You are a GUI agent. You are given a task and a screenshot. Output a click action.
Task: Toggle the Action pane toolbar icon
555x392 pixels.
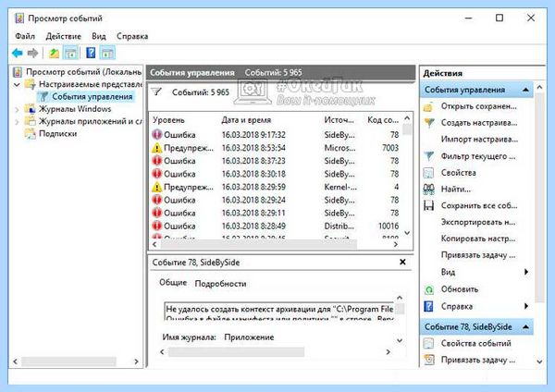[107, 54]
